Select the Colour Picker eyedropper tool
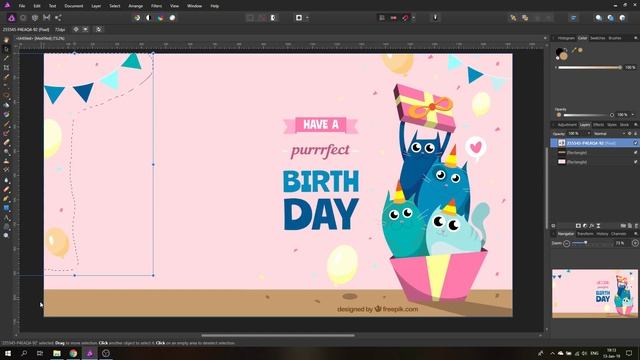The image size is (640, 360). (6, 58)
